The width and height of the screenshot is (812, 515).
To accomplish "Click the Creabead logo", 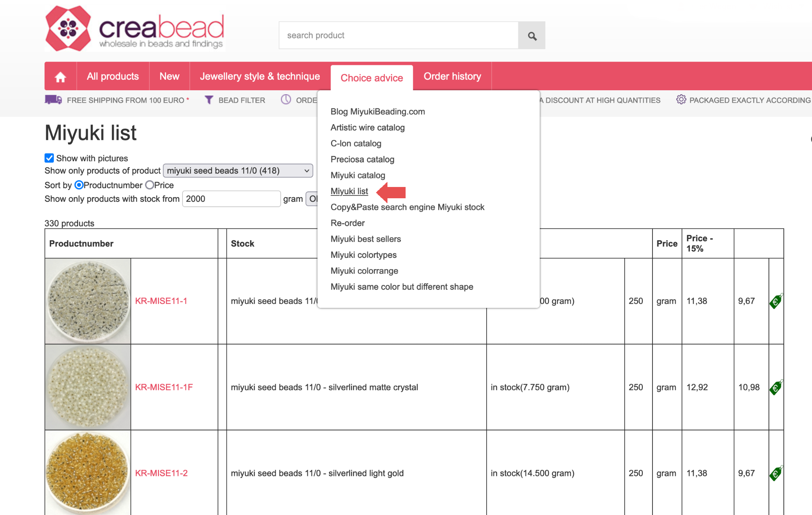I will [135, 29].
